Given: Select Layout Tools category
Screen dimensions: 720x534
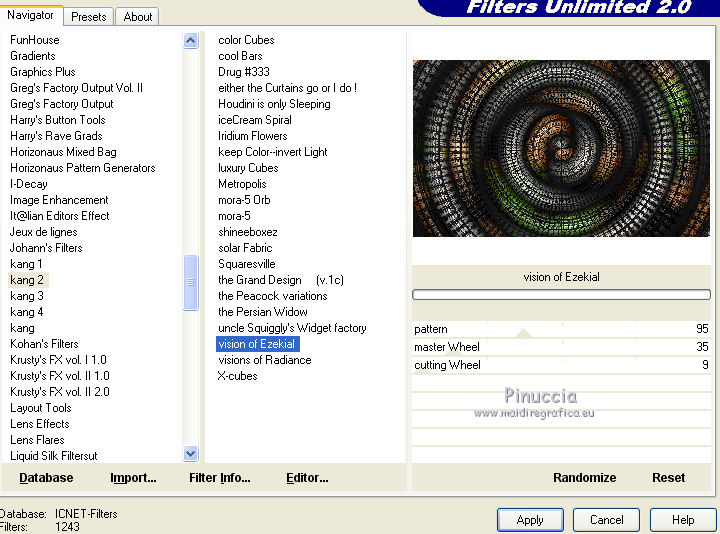Looking at the screenshot, I should (41, 408).
